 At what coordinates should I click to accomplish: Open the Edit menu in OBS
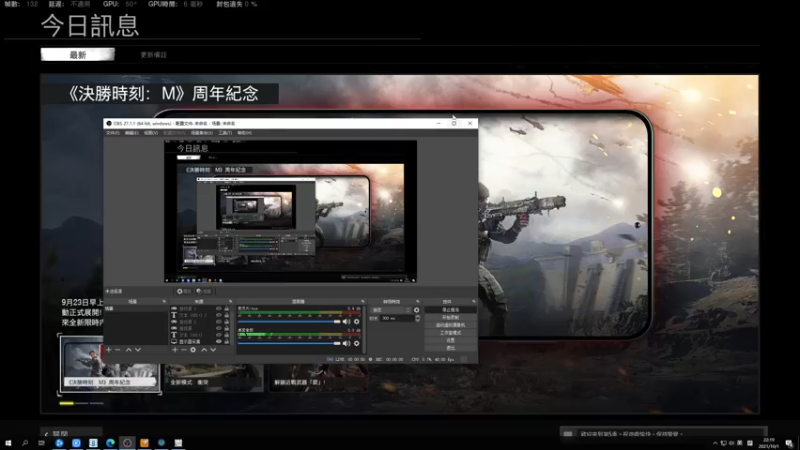click(132, 133)
